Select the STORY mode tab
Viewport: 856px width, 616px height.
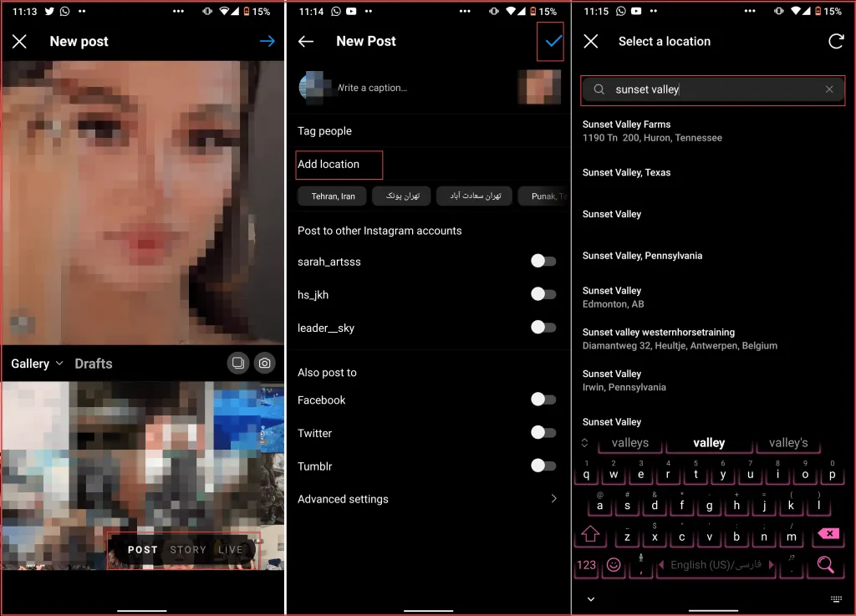point(188,550)
